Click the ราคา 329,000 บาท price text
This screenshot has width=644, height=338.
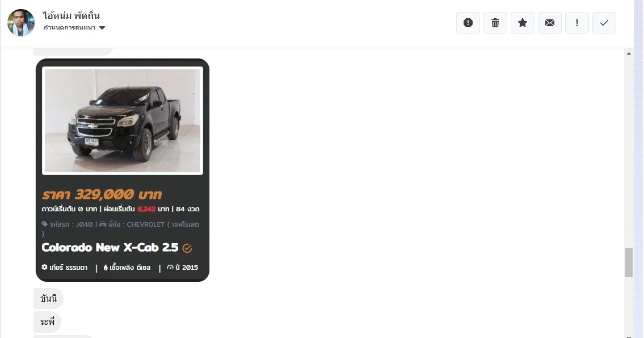[x=102, y=194]
